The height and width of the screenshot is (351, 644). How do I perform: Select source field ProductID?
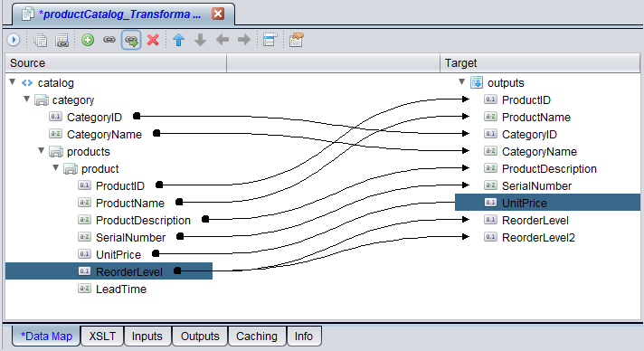(120, 186)
